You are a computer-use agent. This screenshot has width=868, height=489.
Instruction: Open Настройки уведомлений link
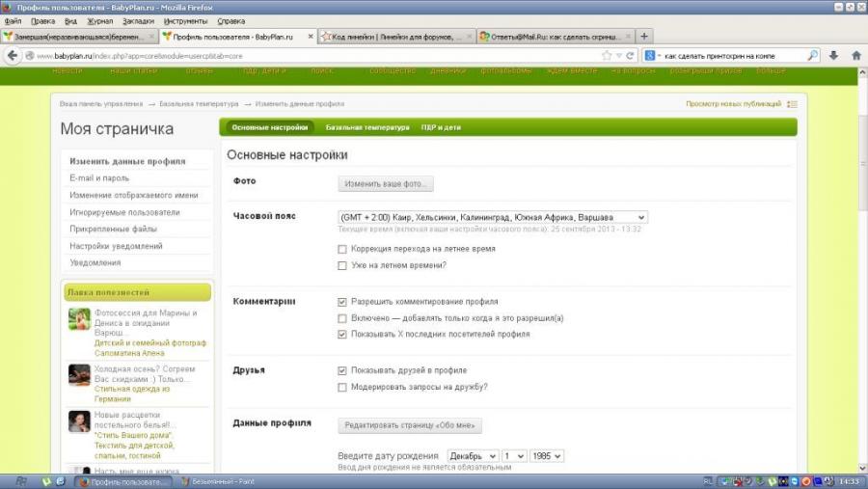(x=116, y=247)
